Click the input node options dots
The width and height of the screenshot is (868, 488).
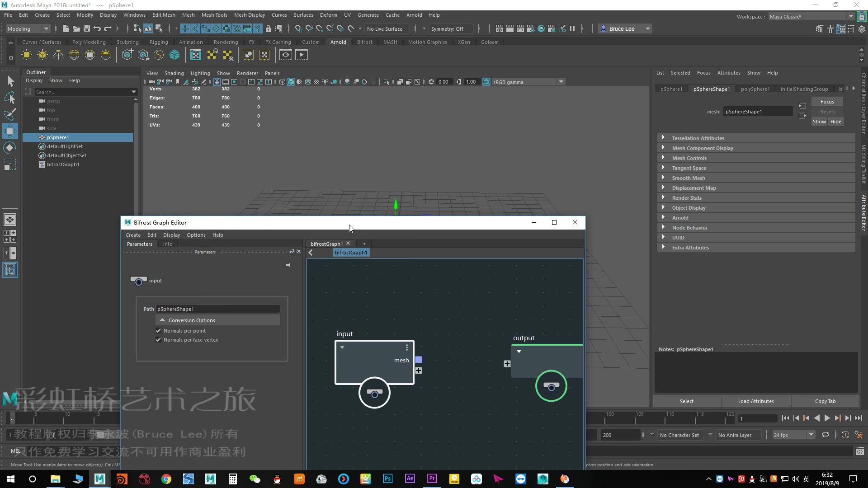pyautogui.click(x=407, y=347)
